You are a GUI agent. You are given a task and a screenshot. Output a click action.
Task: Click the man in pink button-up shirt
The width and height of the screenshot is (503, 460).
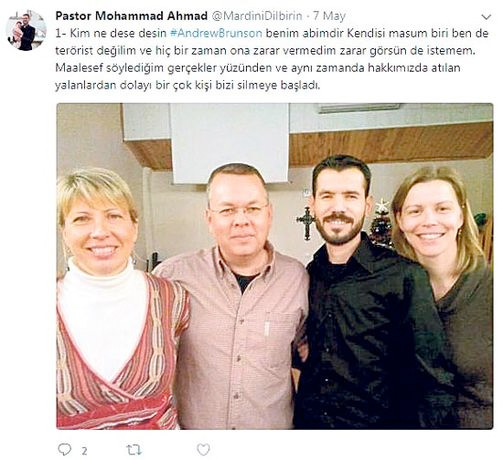click(x=235, y=297)
